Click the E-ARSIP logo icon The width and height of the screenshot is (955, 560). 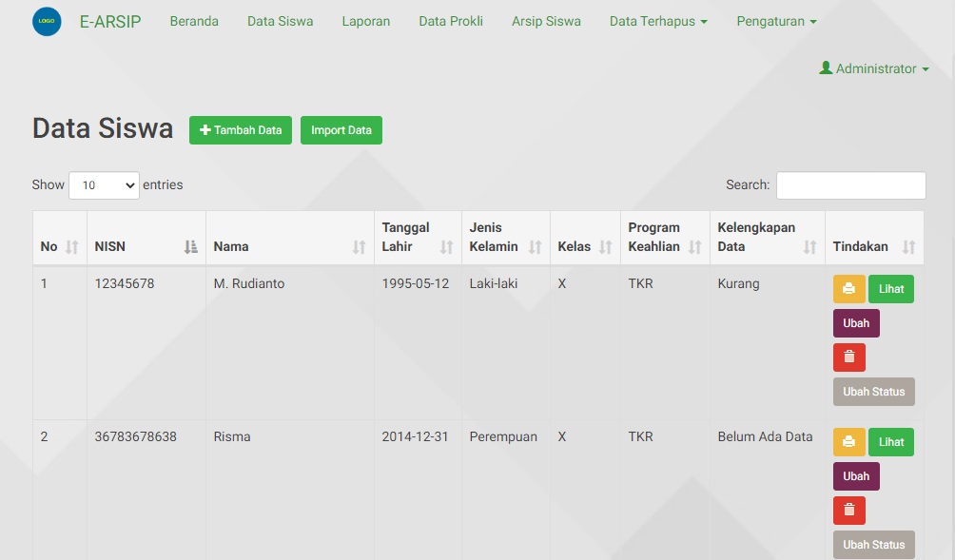[46, 21]
